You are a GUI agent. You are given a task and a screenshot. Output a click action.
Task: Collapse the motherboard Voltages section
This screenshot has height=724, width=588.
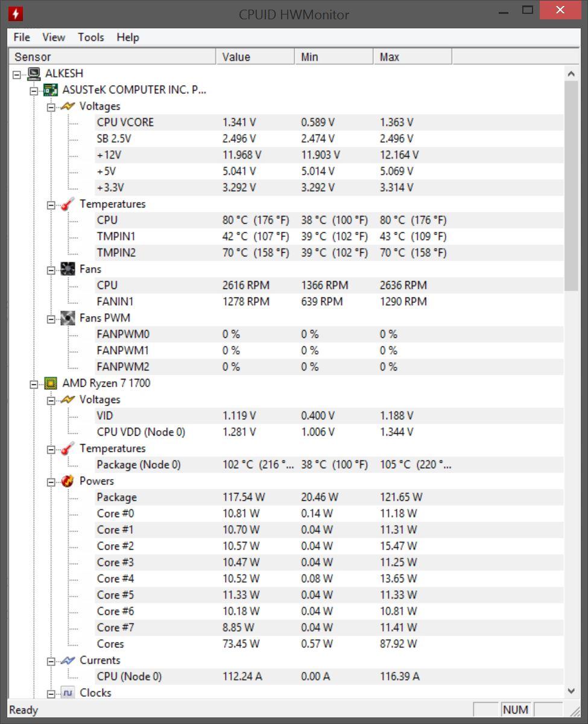point(51,107)
